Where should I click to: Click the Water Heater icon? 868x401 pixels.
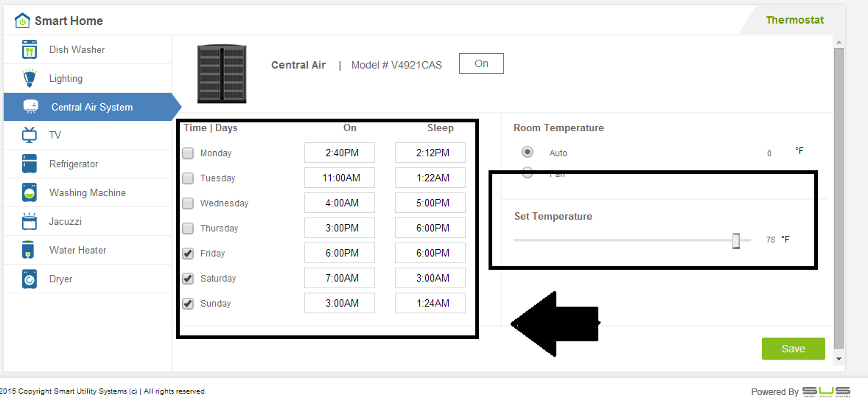[29, 250]
